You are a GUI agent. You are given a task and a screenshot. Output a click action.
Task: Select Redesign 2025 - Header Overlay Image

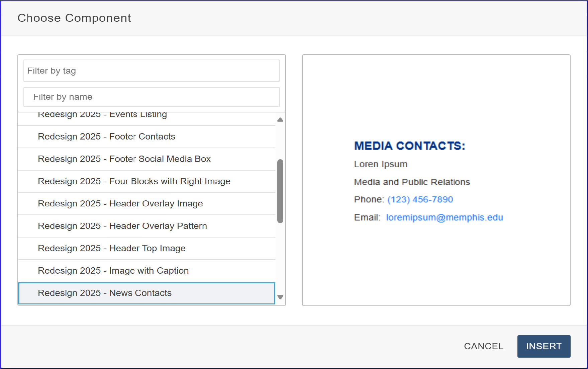120,204
